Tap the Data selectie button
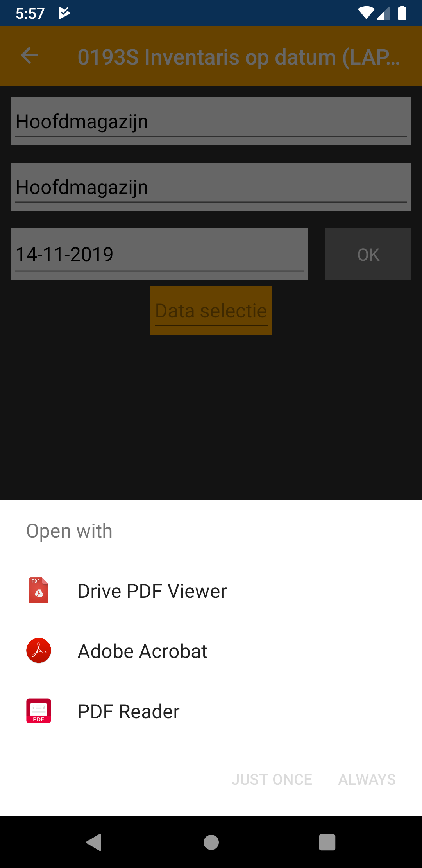The image size is (422, 868). tap(211, 310)
